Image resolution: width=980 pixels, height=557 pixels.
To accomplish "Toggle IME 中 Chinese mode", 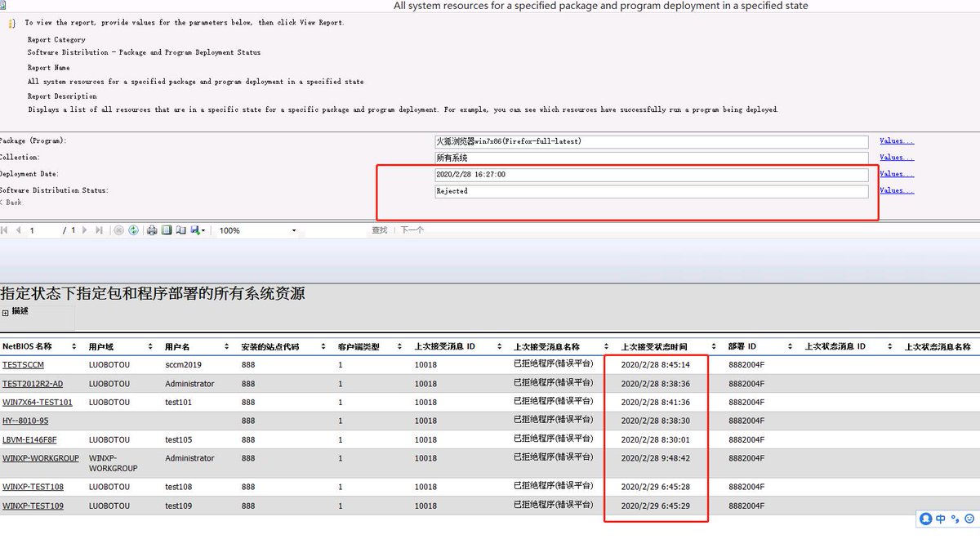I will pyautogui.click(x=941, y=519).
